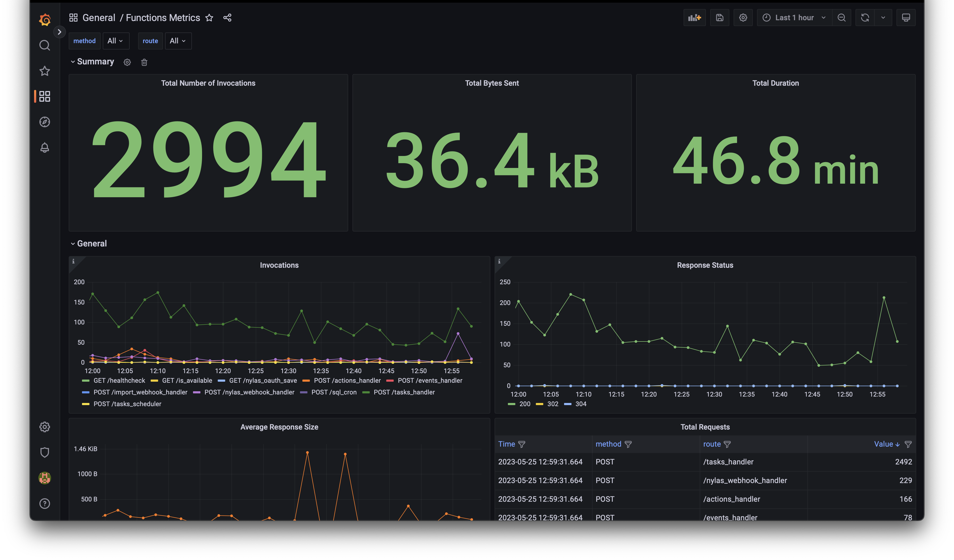Open the Total Duration panel title menu

pyautogui.click(x=775, y=83)
